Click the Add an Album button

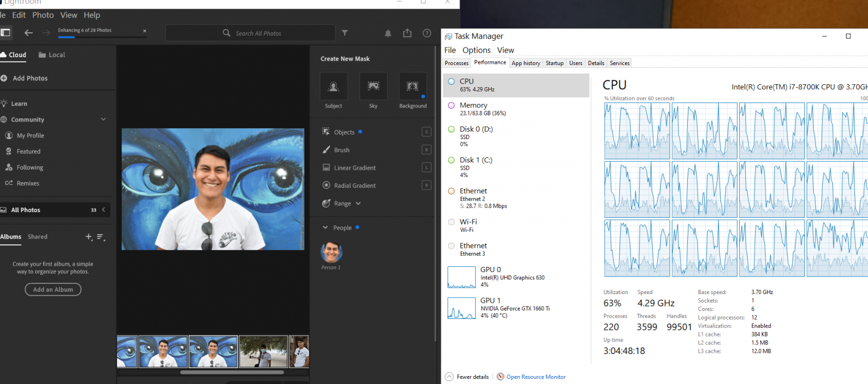click(x=53, y=290)
